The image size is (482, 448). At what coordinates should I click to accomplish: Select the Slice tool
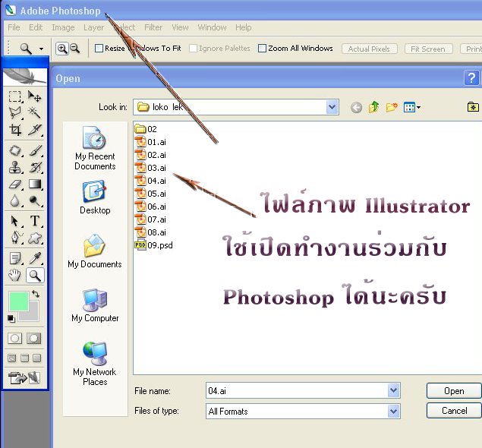(34, 130)
